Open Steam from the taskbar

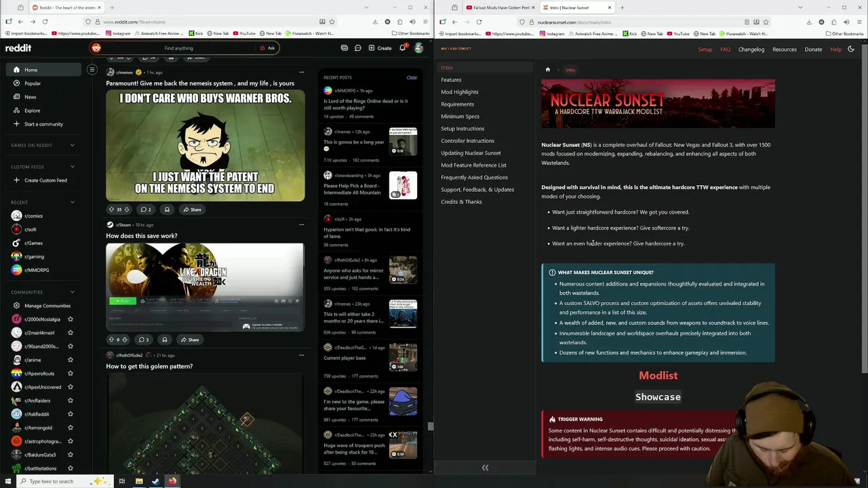155,481
